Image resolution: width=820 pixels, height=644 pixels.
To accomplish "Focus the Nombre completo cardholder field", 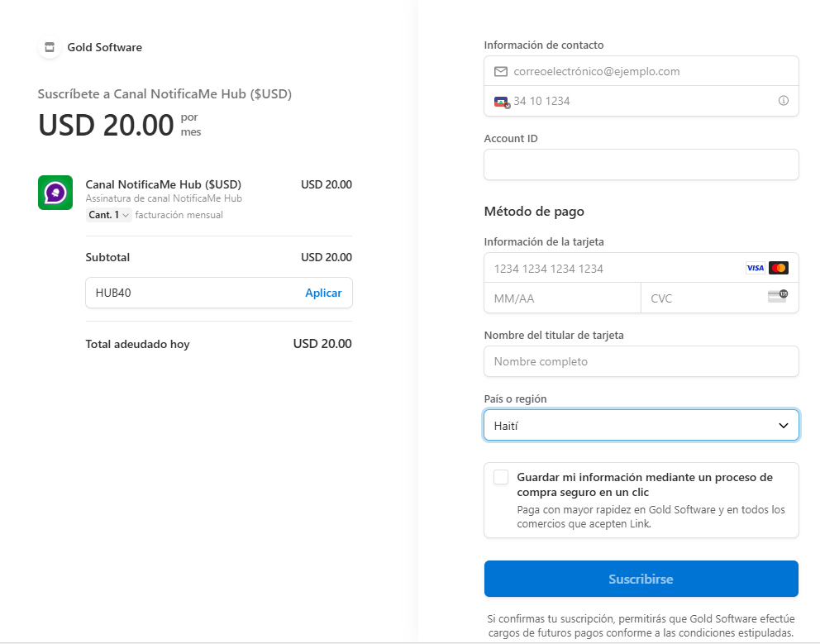I will (641, 361).
